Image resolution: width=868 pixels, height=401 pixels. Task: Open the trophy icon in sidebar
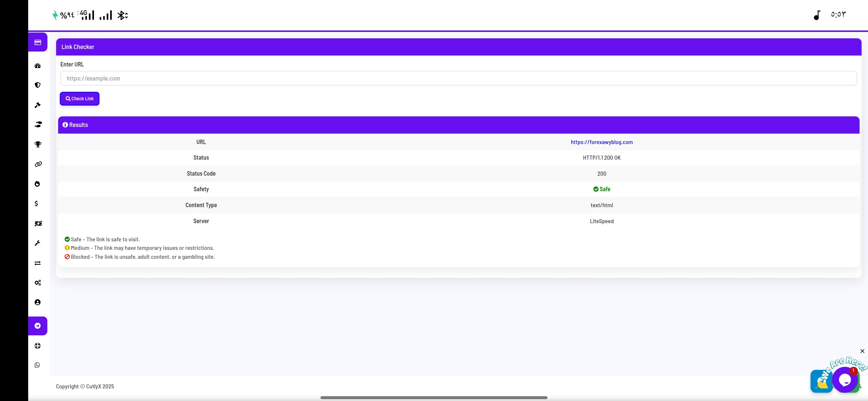pos(37,144)
